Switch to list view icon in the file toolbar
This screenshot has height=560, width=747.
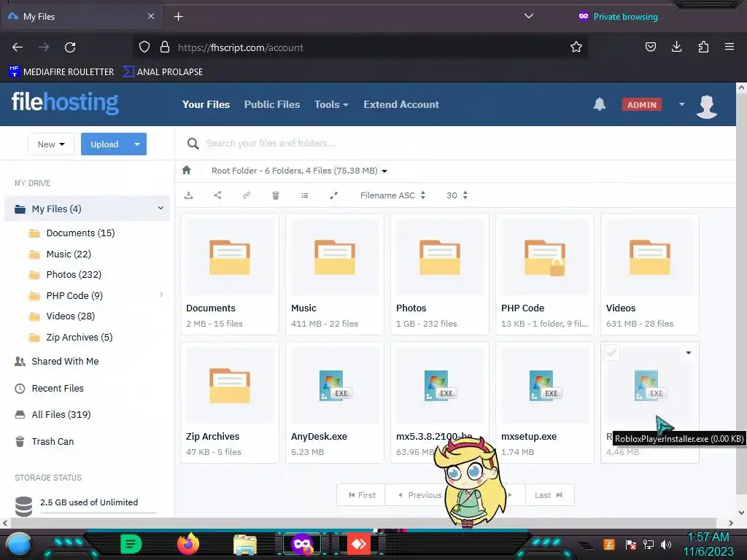coord(304,195)
